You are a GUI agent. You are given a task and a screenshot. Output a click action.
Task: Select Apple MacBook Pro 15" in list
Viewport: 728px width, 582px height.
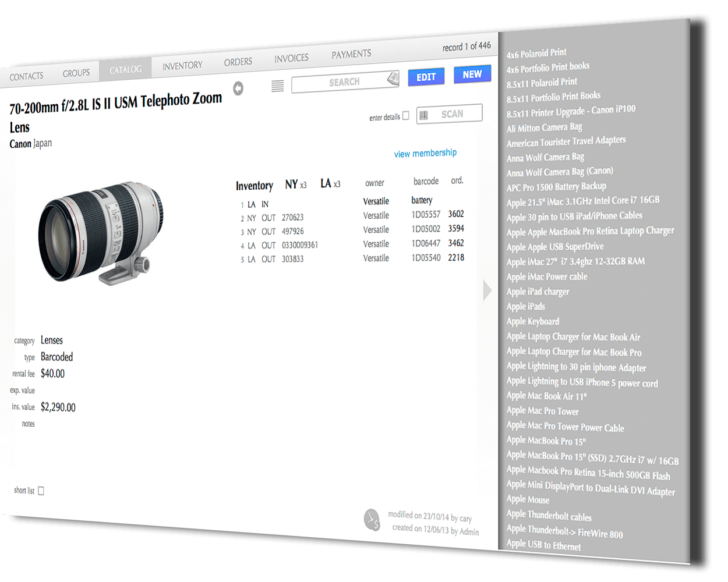546,441
